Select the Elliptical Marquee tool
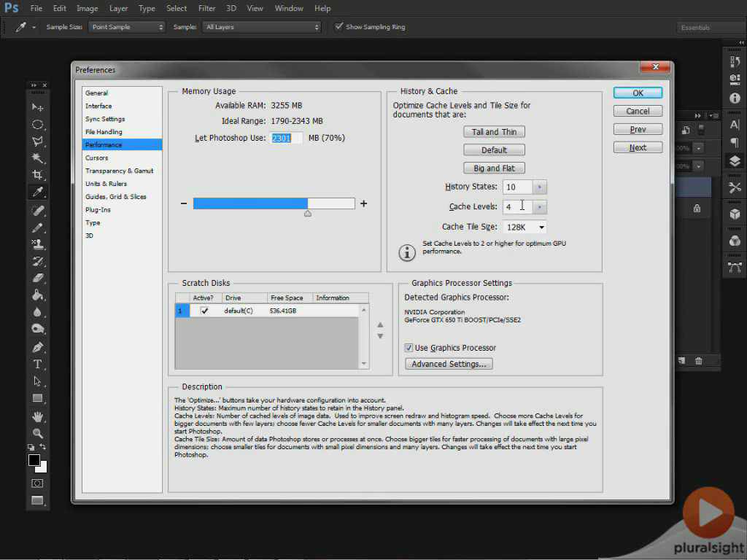This screenshot has height=560, width=747. (x=37, y=124)
